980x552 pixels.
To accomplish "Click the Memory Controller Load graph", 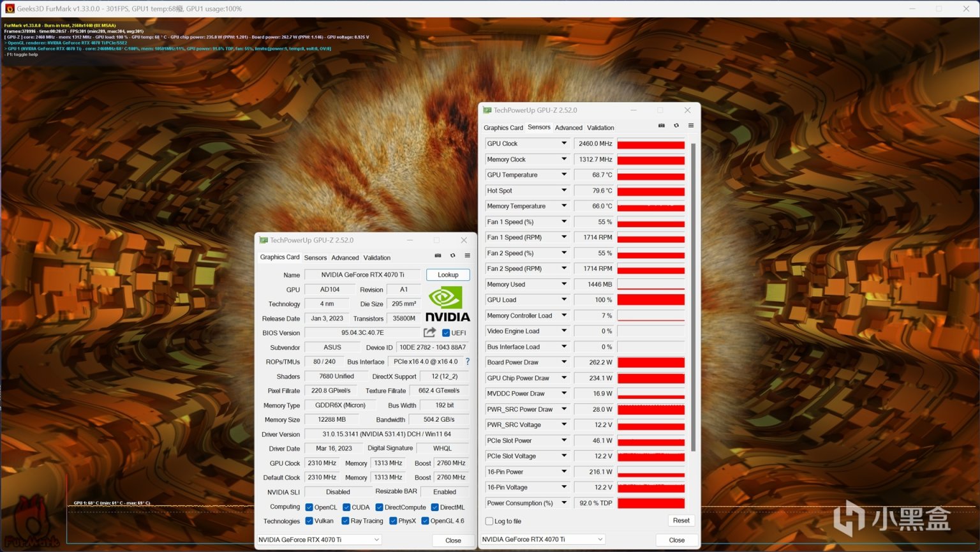I will (x=651, y=315).
